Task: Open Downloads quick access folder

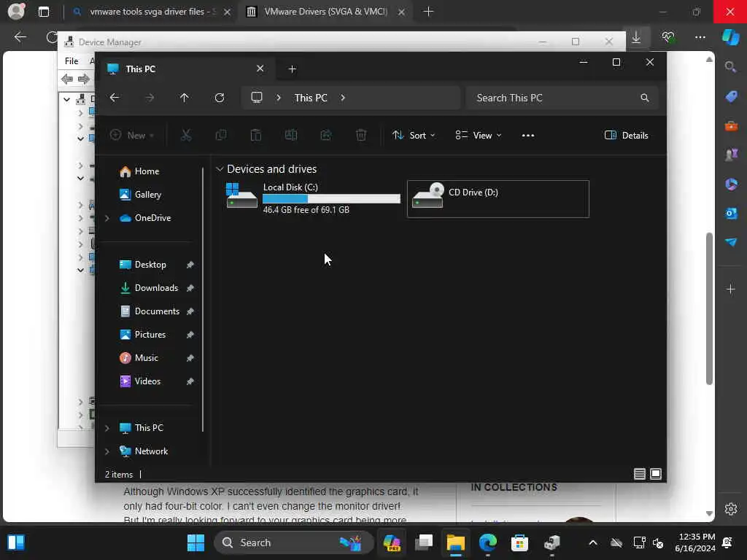Action: [156, 287]
